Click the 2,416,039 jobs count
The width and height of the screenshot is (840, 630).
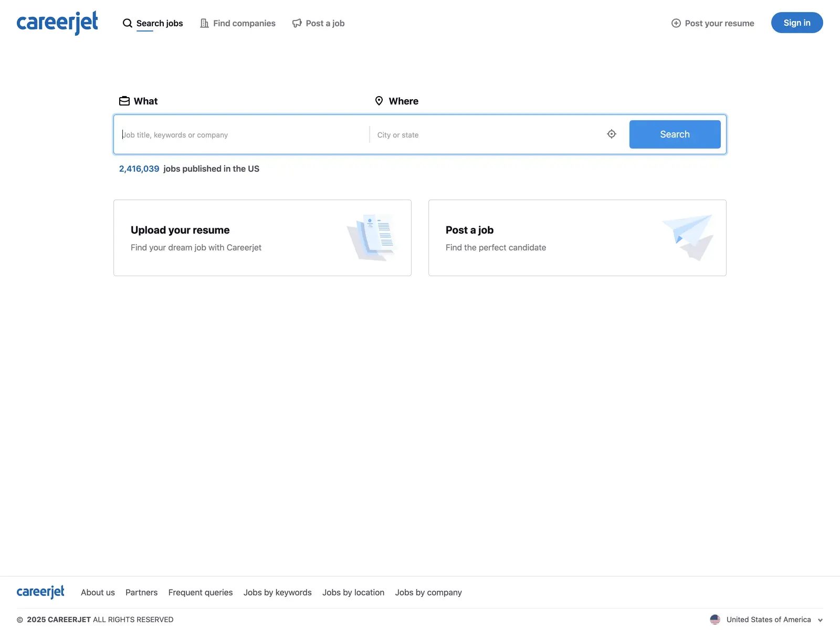tap(139, 169)
